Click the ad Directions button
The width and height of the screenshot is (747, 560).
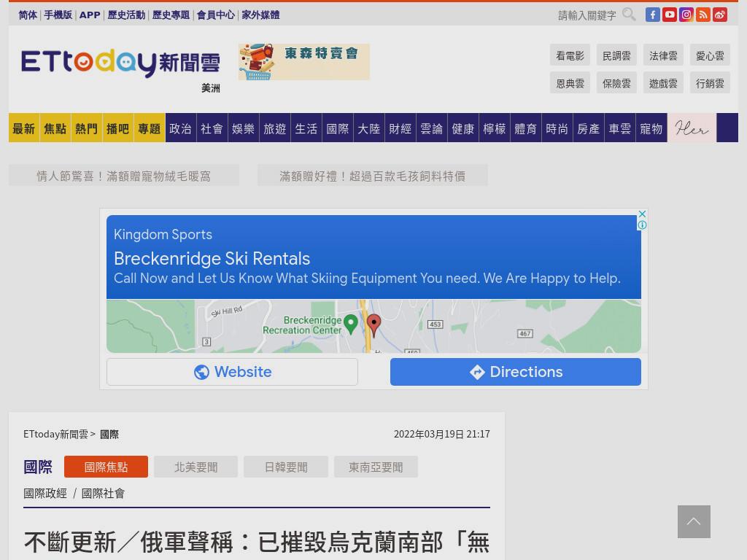(x=516, y=371)
